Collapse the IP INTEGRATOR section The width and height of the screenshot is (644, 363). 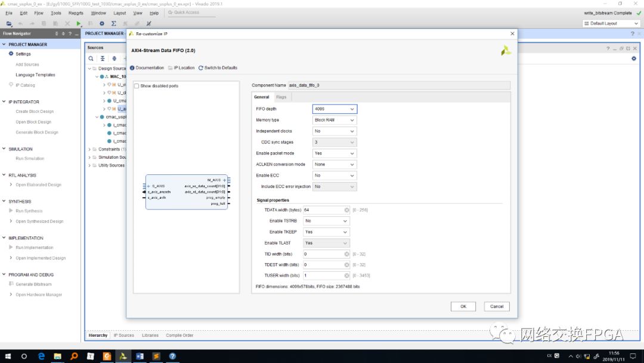pyautogui.click(x=4, y=101)
